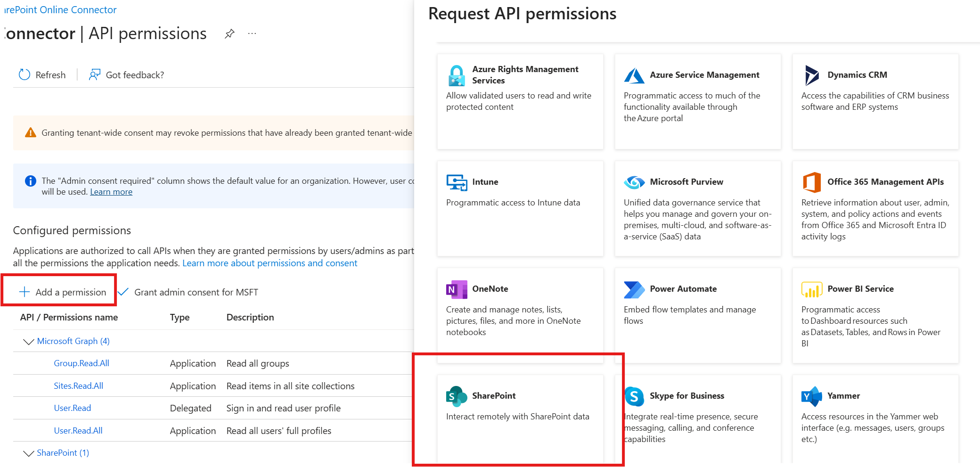Image resolution: width=980 pixels, height=467 pixels.
Task: Open the User.Read permission link
Action: (73, 408)
